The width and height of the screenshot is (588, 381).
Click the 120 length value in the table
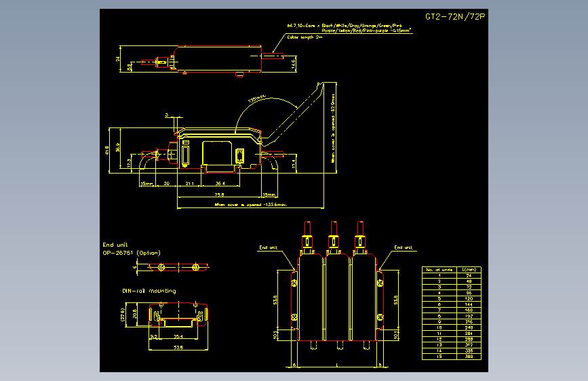(469, 299)
